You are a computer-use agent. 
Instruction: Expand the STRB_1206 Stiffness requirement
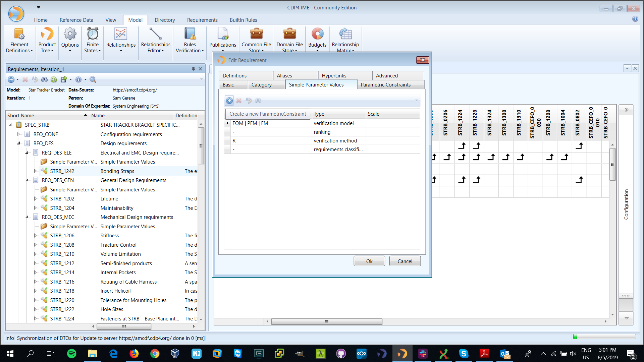[36, 236]
